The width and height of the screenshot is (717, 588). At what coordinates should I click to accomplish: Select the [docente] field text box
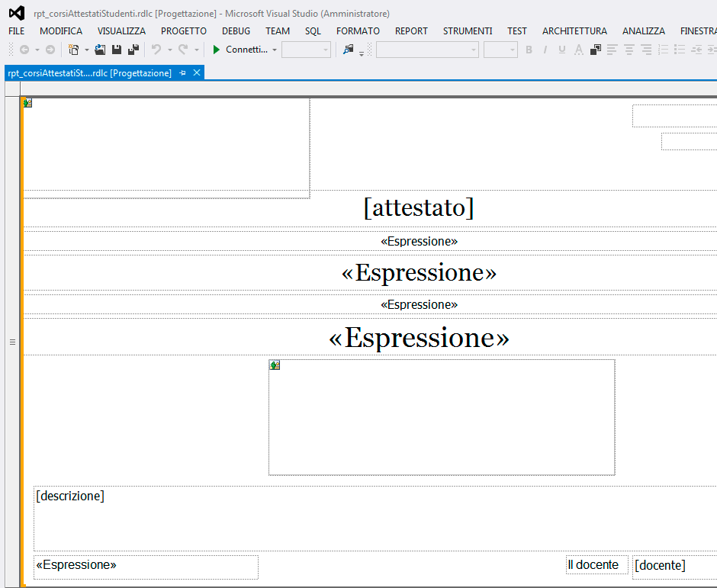[674, 567]
